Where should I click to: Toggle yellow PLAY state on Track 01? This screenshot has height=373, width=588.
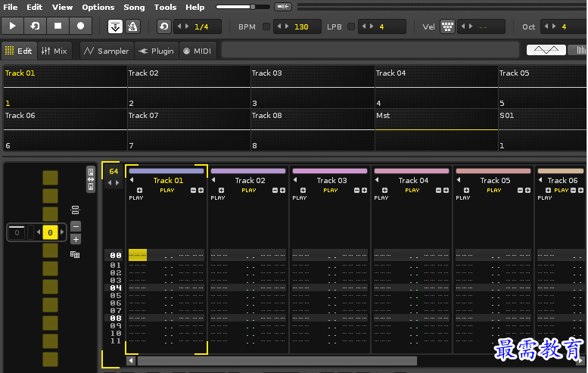[x=167, y=191]
